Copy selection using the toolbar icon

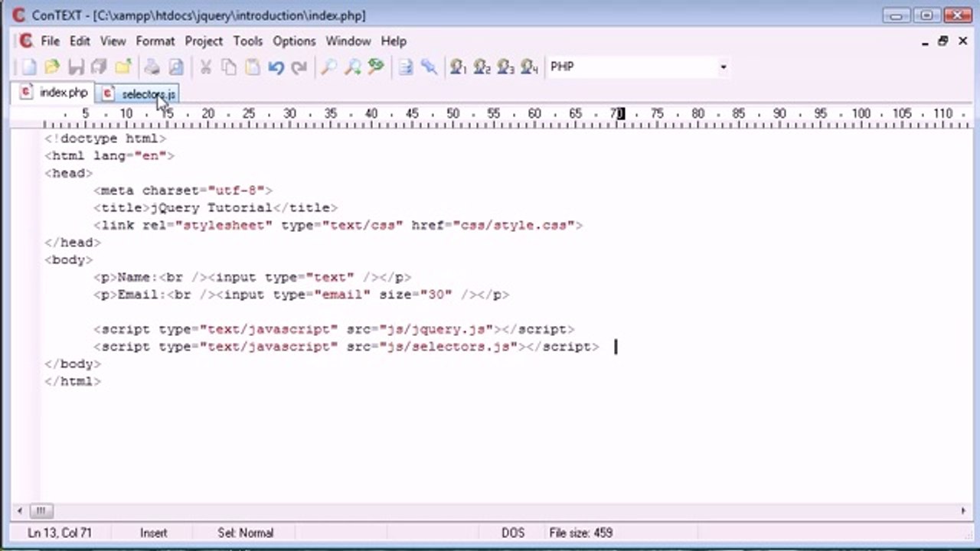pyautogui.click(x=229, y=67)
